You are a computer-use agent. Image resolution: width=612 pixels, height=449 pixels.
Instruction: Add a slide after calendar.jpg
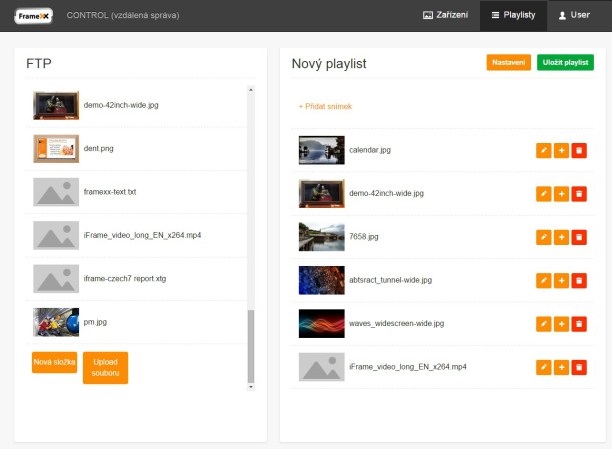pyautogui.click(x=561, y=150)
